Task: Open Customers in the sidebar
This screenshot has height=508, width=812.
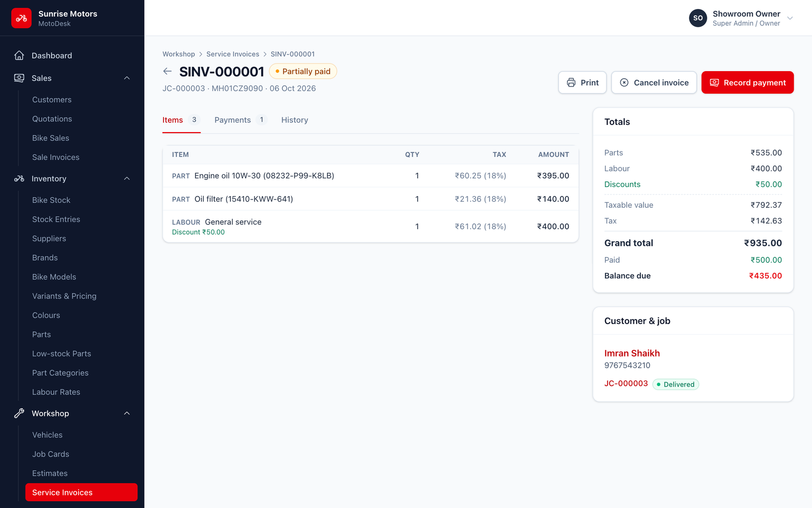Action: 52,100
